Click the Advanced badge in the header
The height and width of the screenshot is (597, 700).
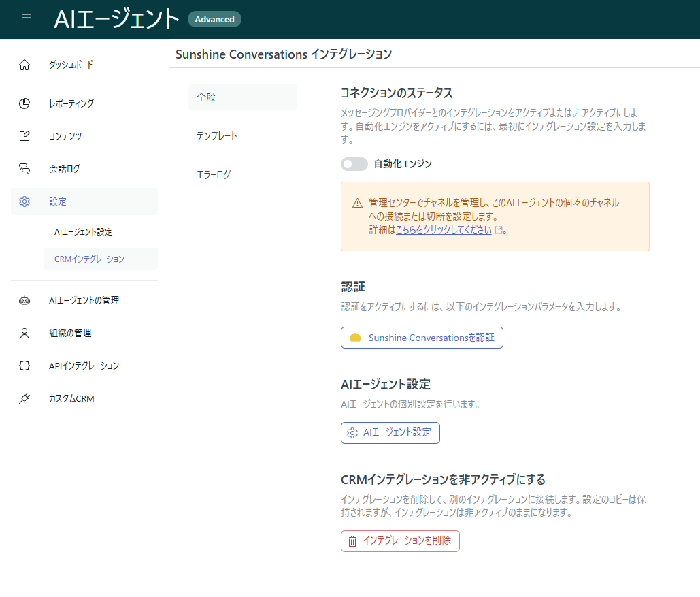[214, 19]
